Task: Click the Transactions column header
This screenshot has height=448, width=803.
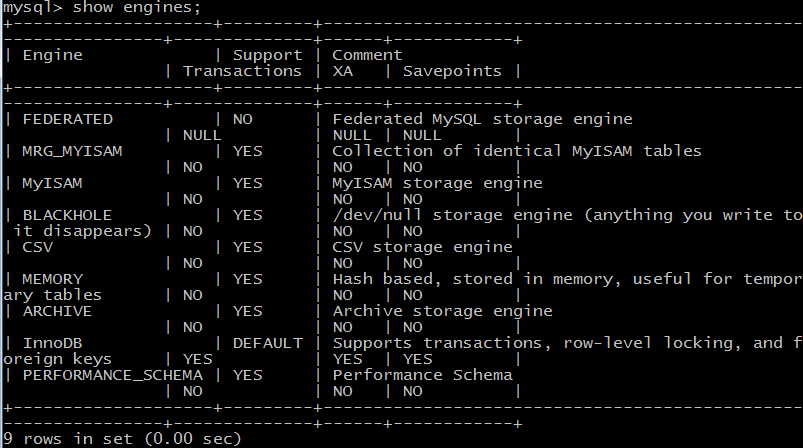Action: 242,71
